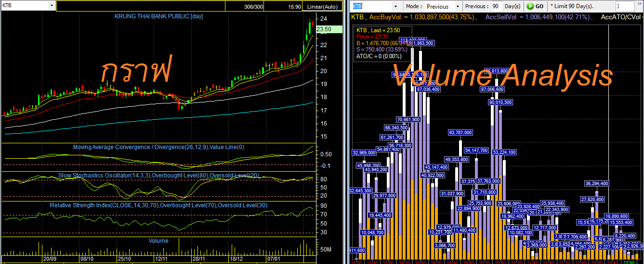Image resolution: width=644 pixels, height=264 pixels.
Task: Click the AccBuyVol 1,030,897,500 summary text
Action: pyautogui.click(x=423, y=17)
